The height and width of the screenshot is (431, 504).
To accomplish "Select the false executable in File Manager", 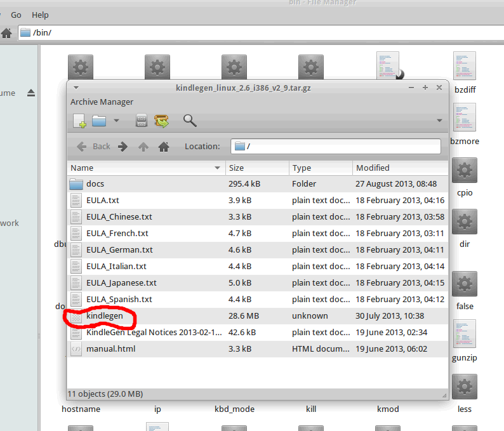I will coord(465,291).
